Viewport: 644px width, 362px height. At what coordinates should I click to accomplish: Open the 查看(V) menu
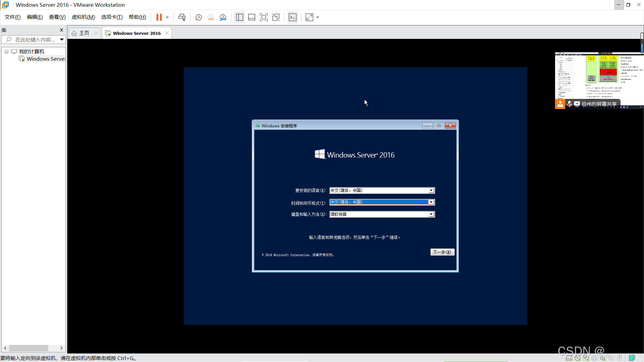click(x=57, y=17)
